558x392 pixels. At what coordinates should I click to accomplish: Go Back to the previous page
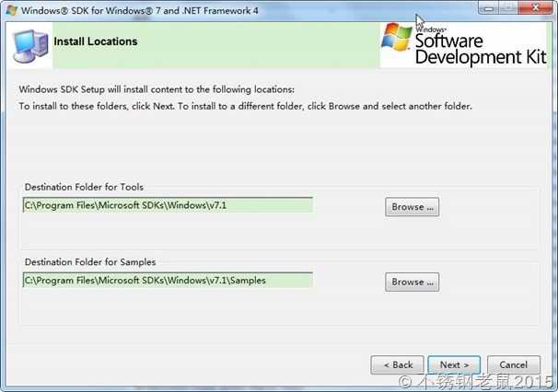pyautogui.click(x=397, y=364)
